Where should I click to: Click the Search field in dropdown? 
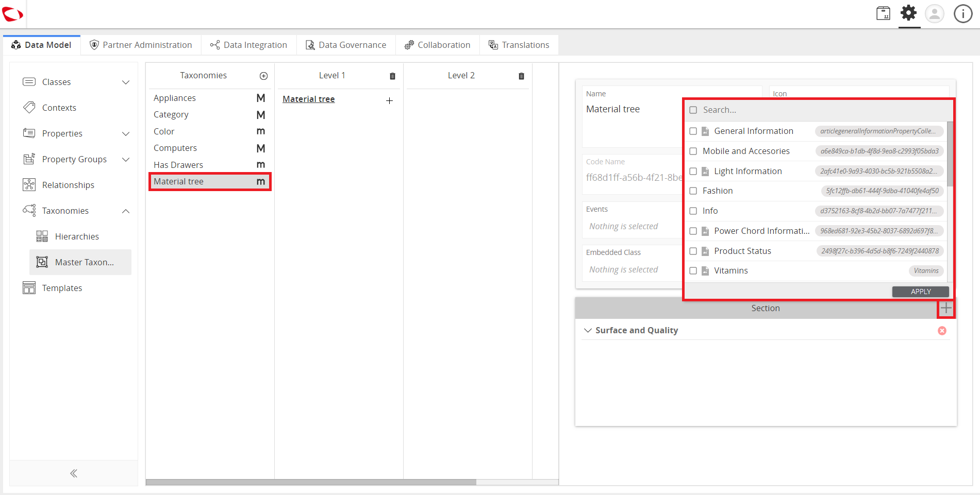pos(825,110)
